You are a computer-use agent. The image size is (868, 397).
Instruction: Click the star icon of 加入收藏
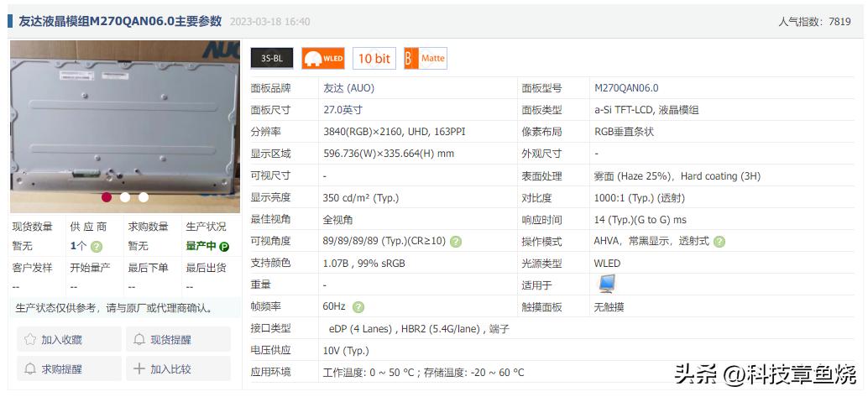click(30, 339)
